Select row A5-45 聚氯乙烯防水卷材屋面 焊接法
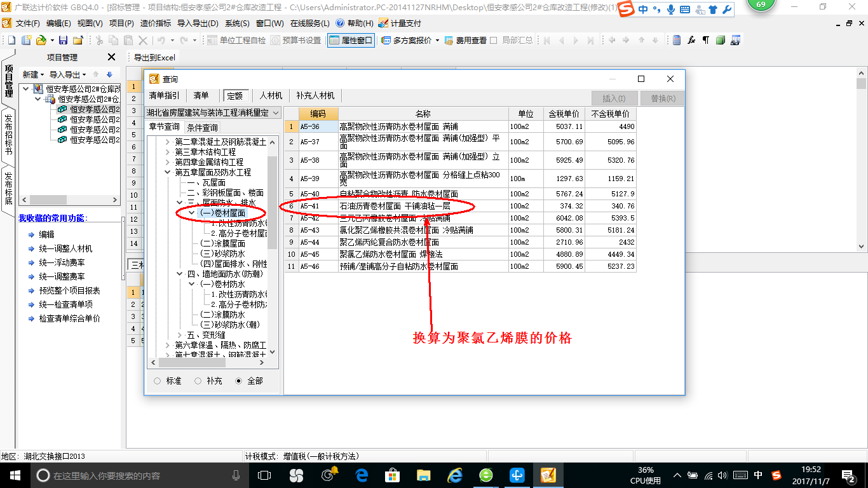The image size is (868, 488). pos(459,254)
